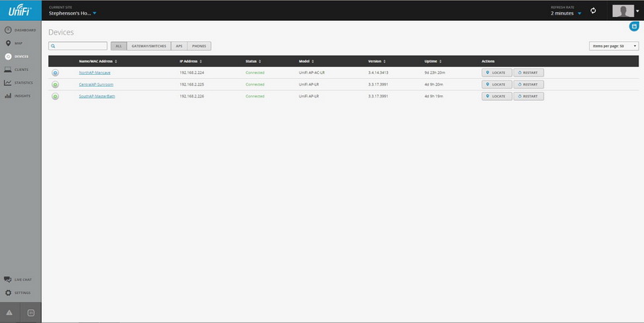The height and width of the screenshot is (323, 644).
Task: Select Devices in the sidebar
Action: (x=17, y=56)
